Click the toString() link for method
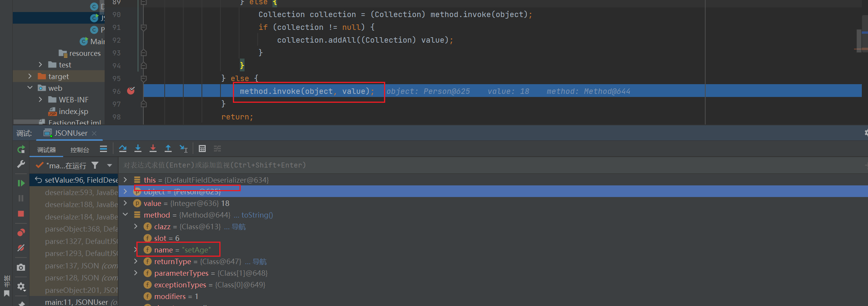The image size is (868, 306). tap(257, 215)
